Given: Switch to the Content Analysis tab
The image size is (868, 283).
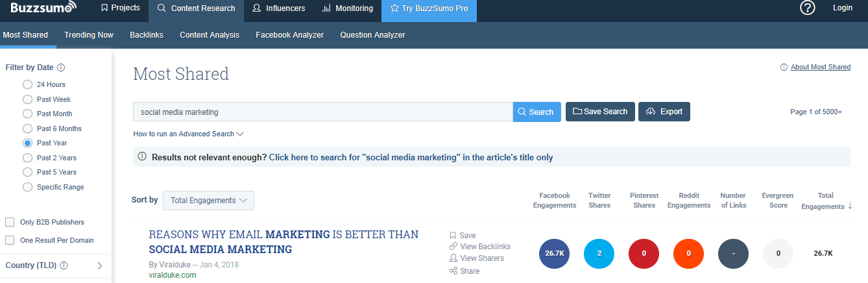Looking at the screenshot, I should coord(210,35).
